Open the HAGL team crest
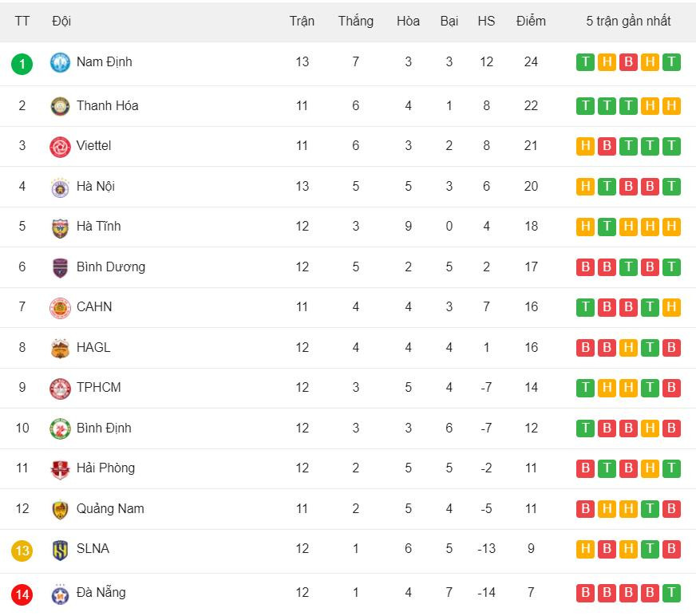The height and width of the screenshot is (616, 696). pyautogui.click(x=60, y=348)
